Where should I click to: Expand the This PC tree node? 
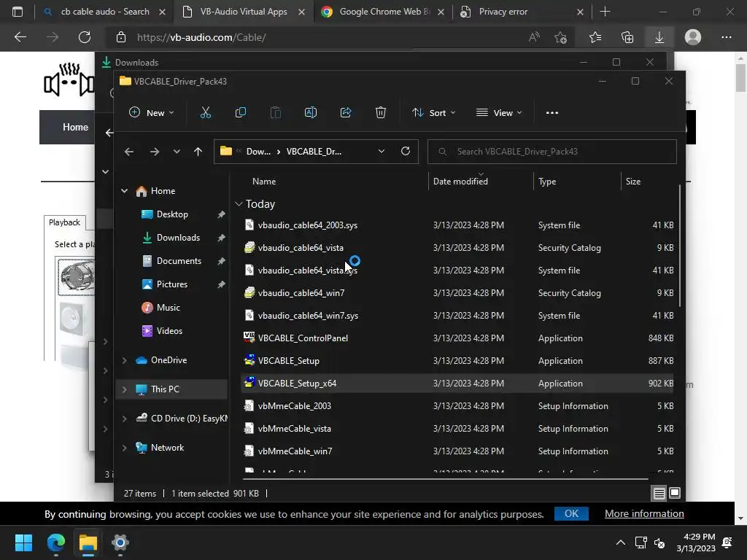coord(124,389)
